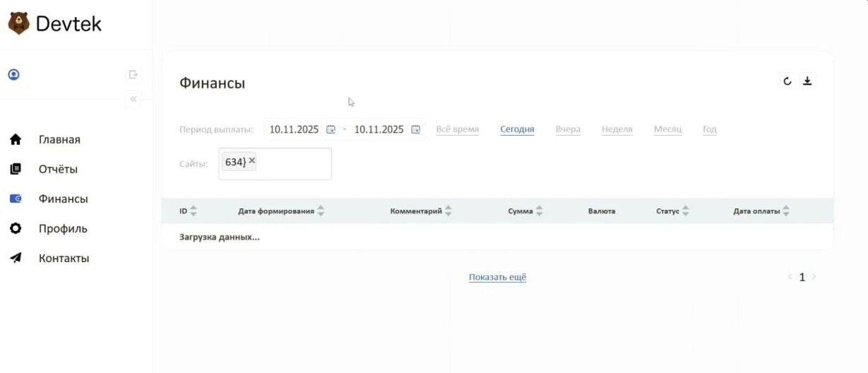
Task: Click the refresh icon in Финансы header
Action: tap(787, 81)
